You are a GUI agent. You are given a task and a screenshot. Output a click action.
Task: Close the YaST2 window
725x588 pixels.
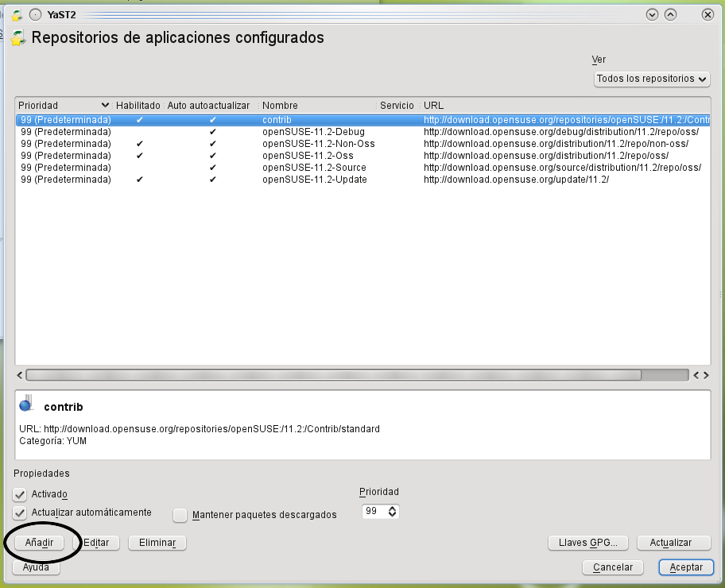coord(708,15)
